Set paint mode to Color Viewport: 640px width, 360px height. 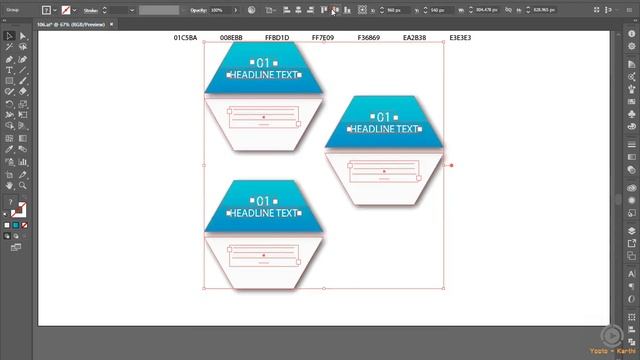point(7,225)
